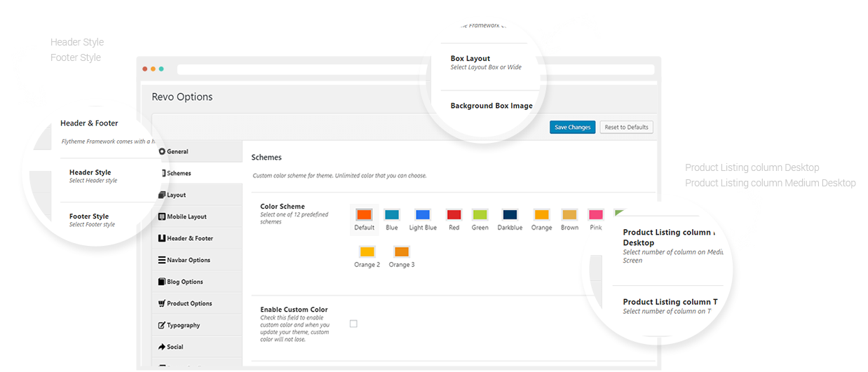Click Reset to Defaults button
868x372 pixels.
click(627, 128)
